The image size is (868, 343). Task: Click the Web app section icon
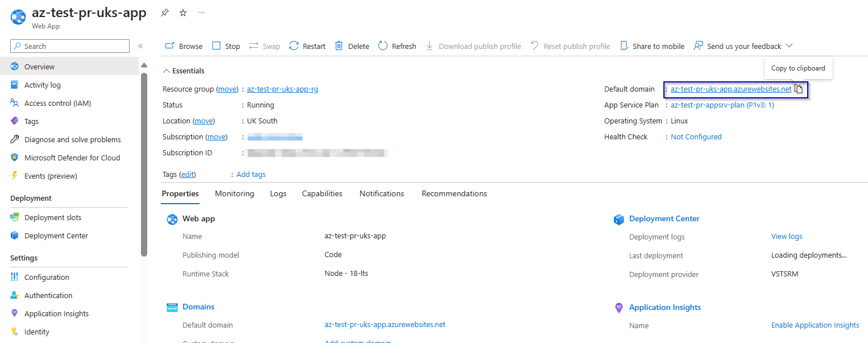coord(172,219)
